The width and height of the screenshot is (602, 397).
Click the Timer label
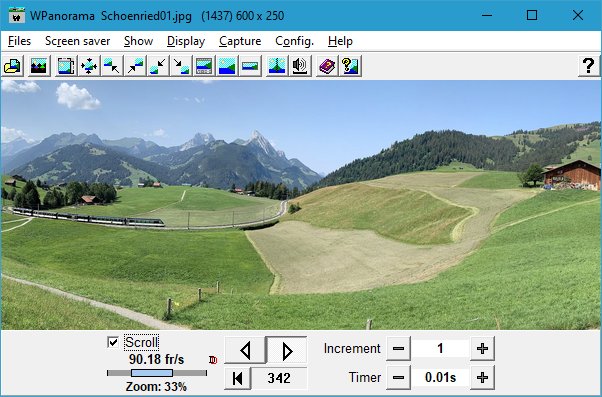pyautogui.click(x=365, y=378)
